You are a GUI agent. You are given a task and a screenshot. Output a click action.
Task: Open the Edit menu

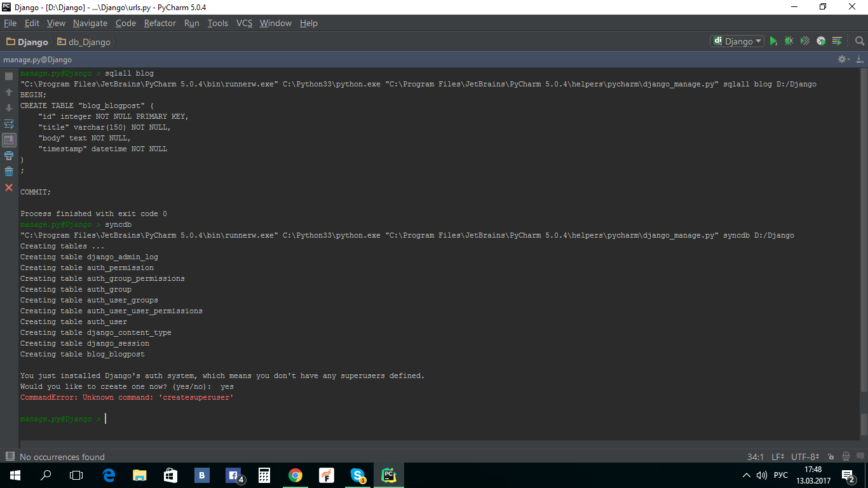32,23
